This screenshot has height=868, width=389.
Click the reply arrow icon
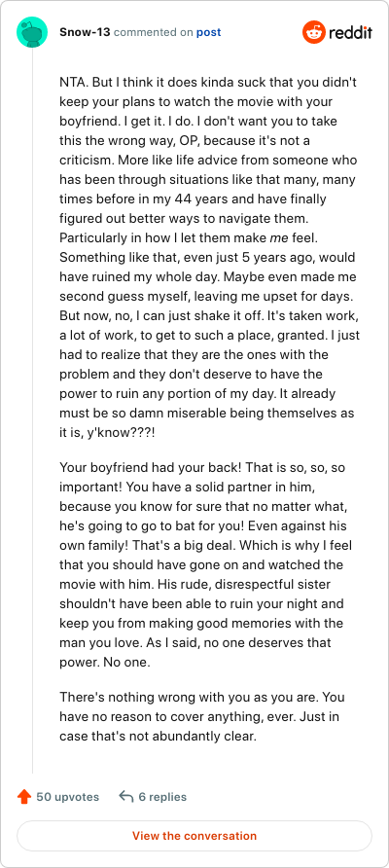tap(126, 797)
